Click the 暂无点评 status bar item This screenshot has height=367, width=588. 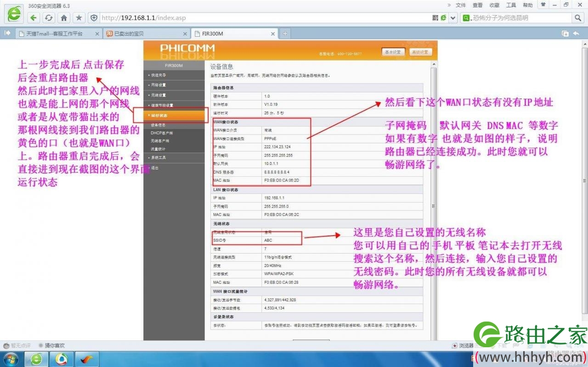pos(17,345)
